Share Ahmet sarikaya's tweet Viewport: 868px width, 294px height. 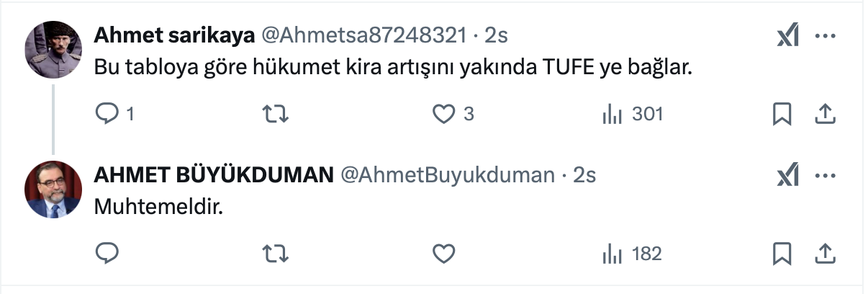[826, 114]
